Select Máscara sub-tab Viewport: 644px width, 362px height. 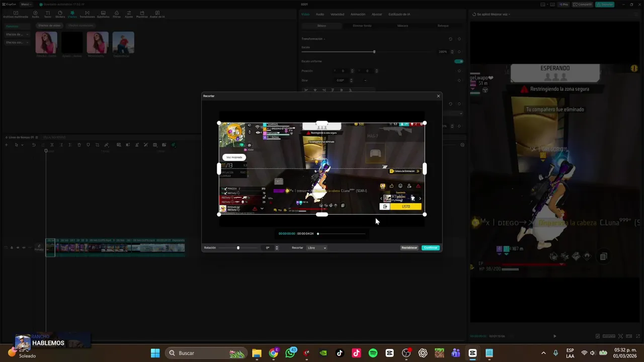click(403, 26)
